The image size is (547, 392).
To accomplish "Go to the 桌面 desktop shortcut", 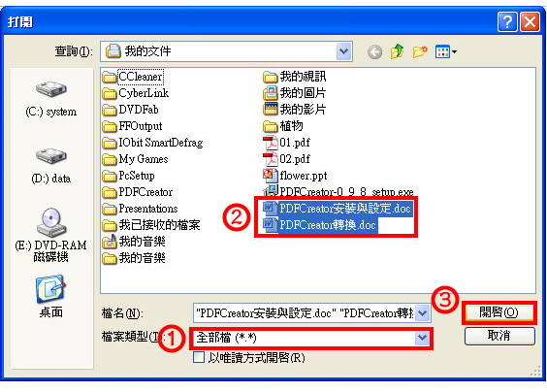I will pos(51,297).
